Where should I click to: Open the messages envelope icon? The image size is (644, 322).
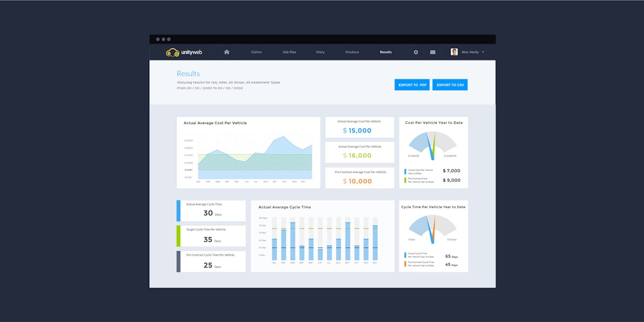[433, 52]
